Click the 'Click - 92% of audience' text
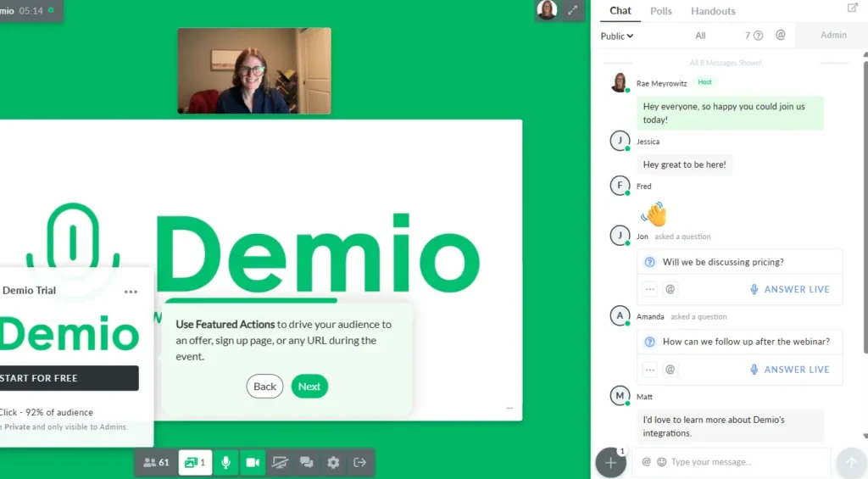Screen dimensions: 868x479 (x=47, y=413)
